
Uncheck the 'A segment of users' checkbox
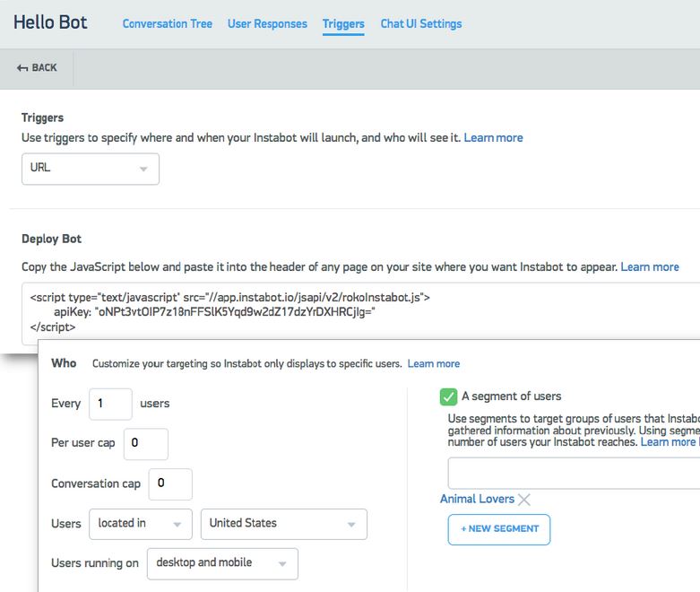[448, 396]
